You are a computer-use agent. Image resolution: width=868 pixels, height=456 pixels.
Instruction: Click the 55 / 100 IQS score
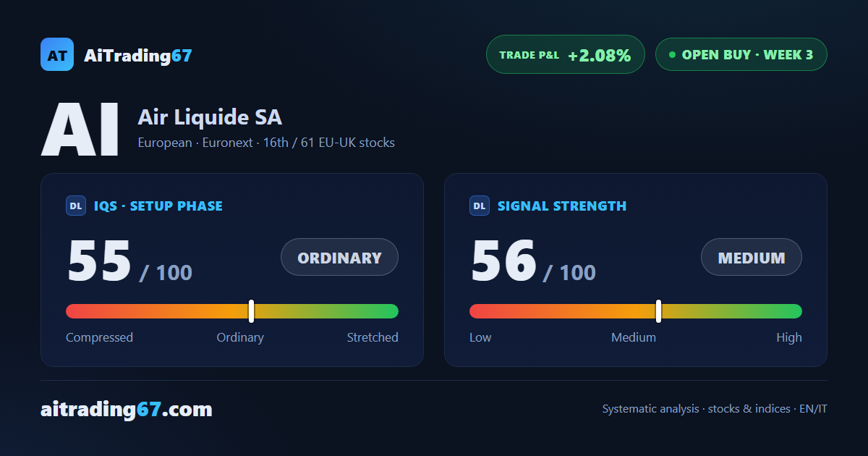coord(129,262)
